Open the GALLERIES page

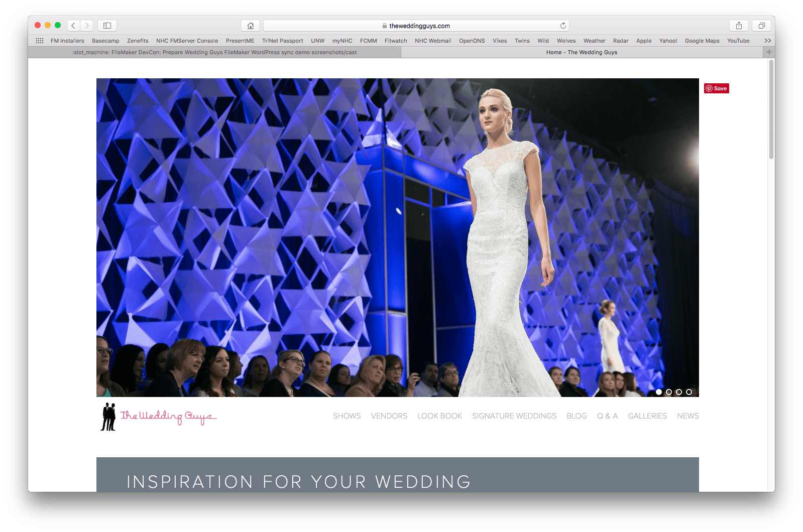point(647,416)
